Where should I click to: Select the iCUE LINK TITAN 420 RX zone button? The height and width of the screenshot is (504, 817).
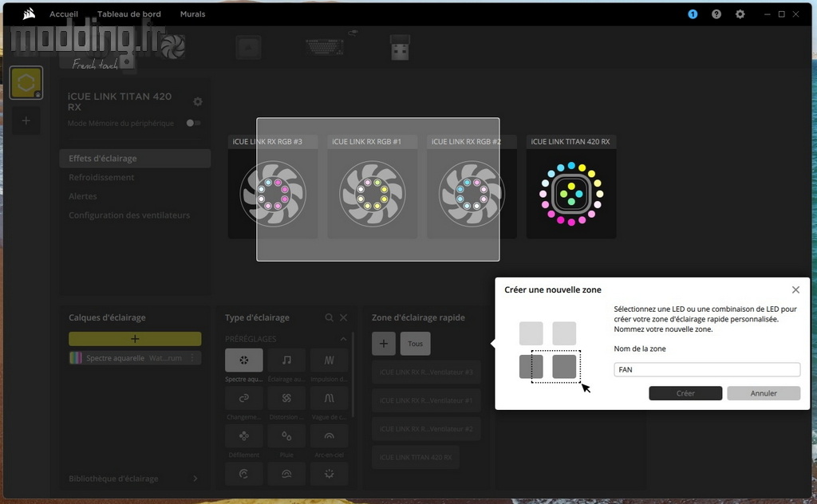click(416, 457)
